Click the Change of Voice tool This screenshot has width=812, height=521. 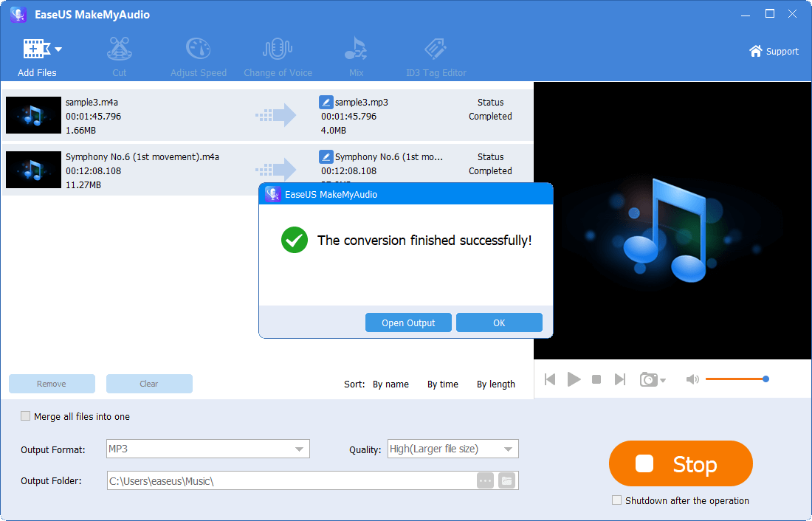(278, 52)
